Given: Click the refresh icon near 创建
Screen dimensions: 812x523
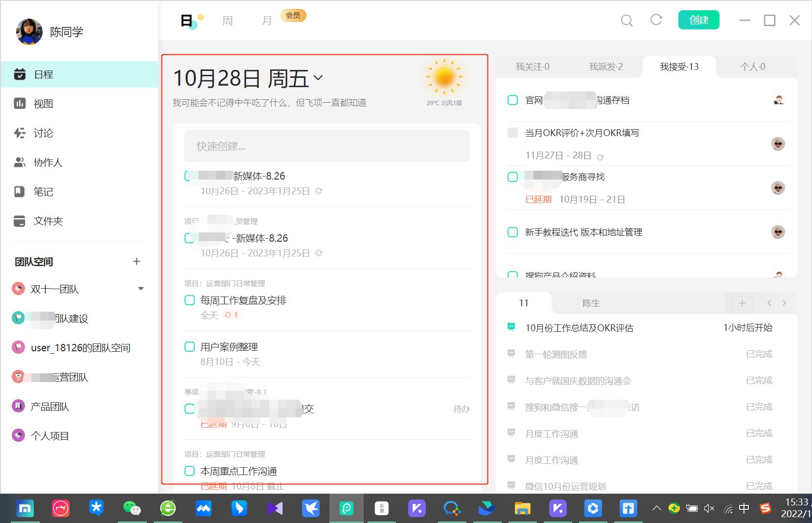Looking at the screenshot, I should 656,20.
